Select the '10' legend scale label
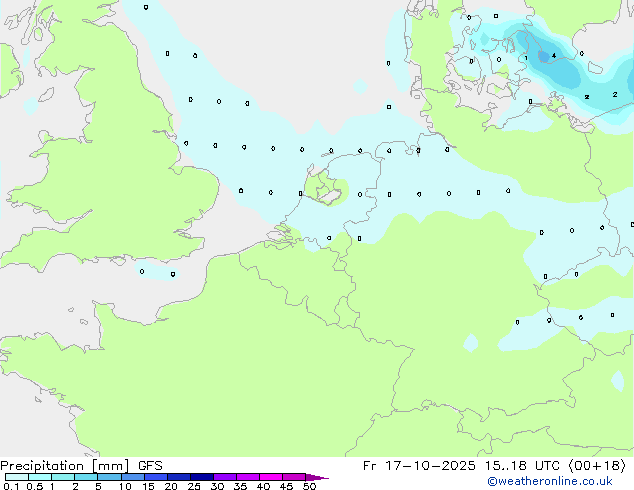Viewport: 634px width, 490px height. 125,486
